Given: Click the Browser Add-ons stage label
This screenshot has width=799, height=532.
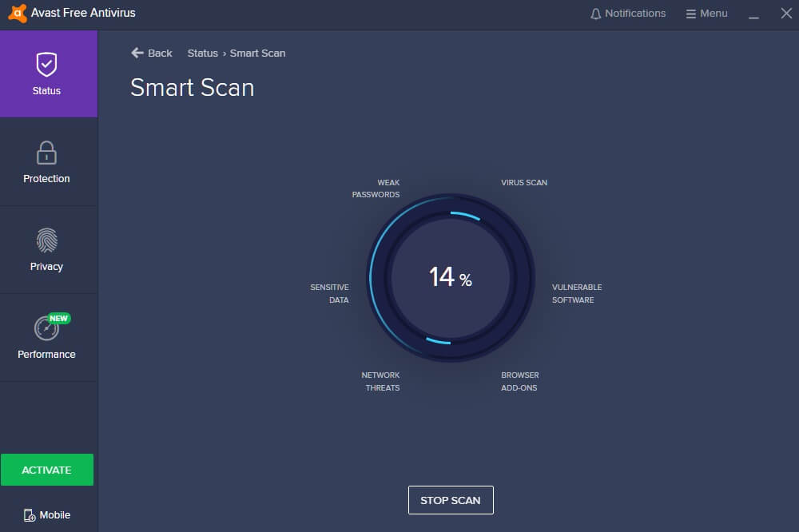Looking at the screenshot, I should (519, 381).
